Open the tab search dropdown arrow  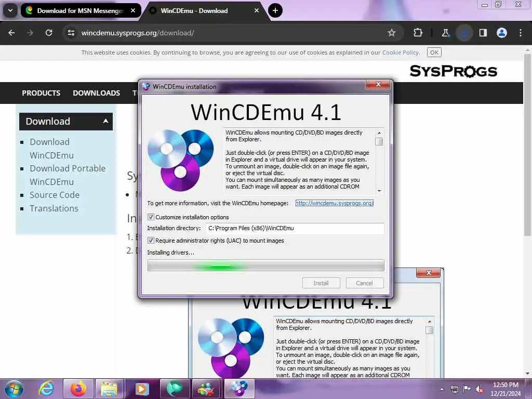pos(10,10)
